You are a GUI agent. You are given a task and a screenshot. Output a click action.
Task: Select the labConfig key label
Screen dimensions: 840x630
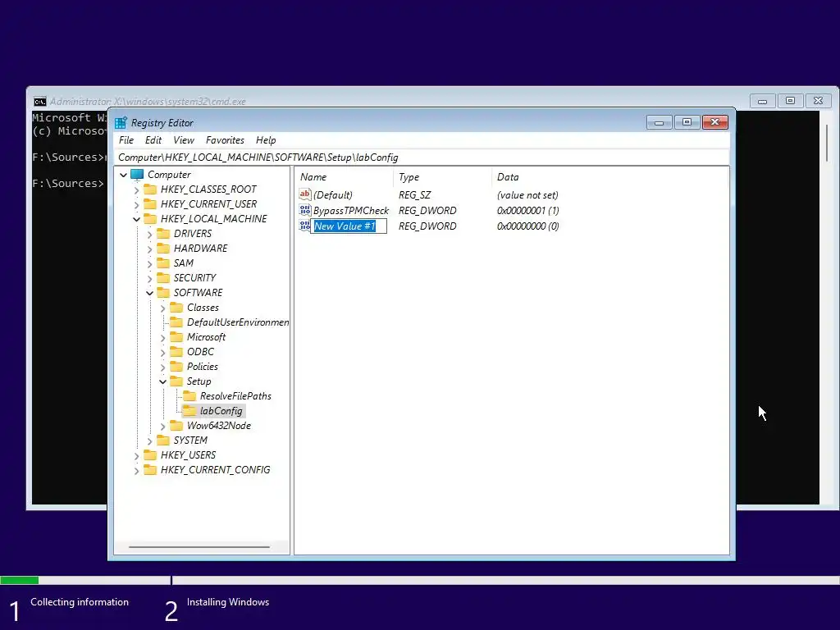coord(221,411)
